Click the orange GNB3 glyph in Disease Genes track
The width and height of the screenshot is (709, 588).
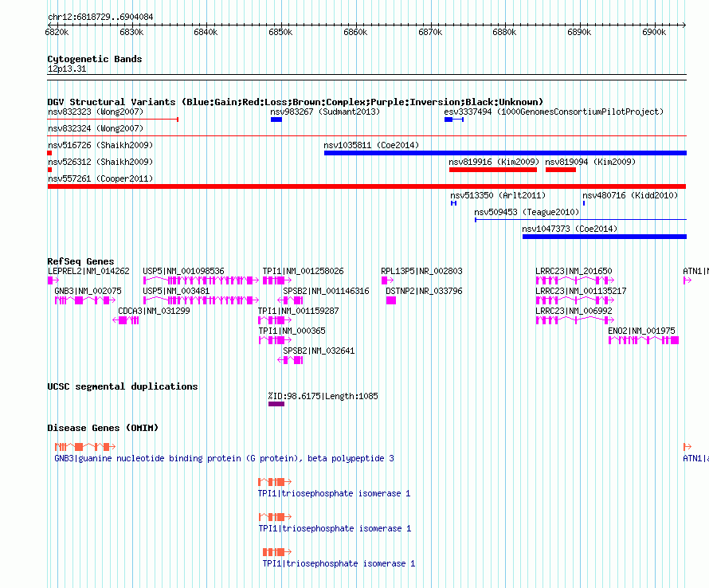coord(85,447)
